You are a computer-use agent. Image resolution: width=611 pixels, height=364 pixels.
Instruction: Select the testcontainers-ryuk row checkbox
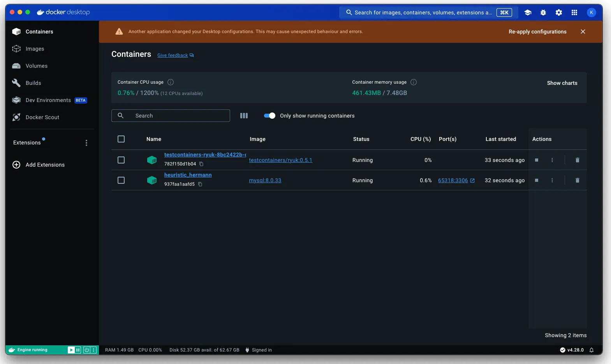pos(121,160)
